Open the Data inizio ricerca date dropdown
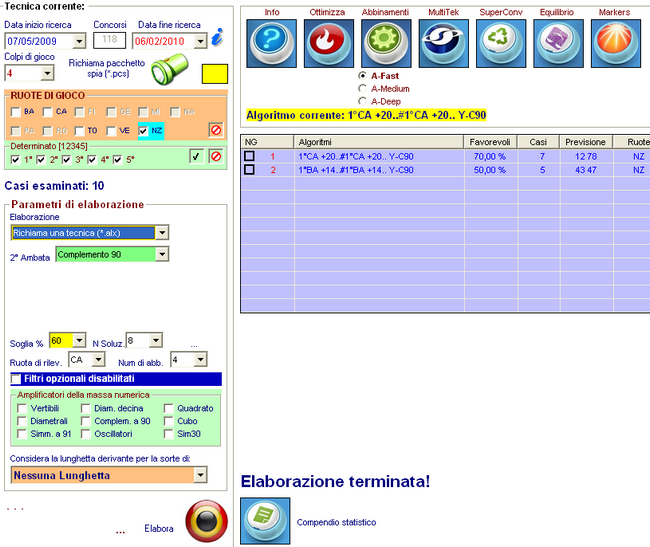 [x=79, y=41]
